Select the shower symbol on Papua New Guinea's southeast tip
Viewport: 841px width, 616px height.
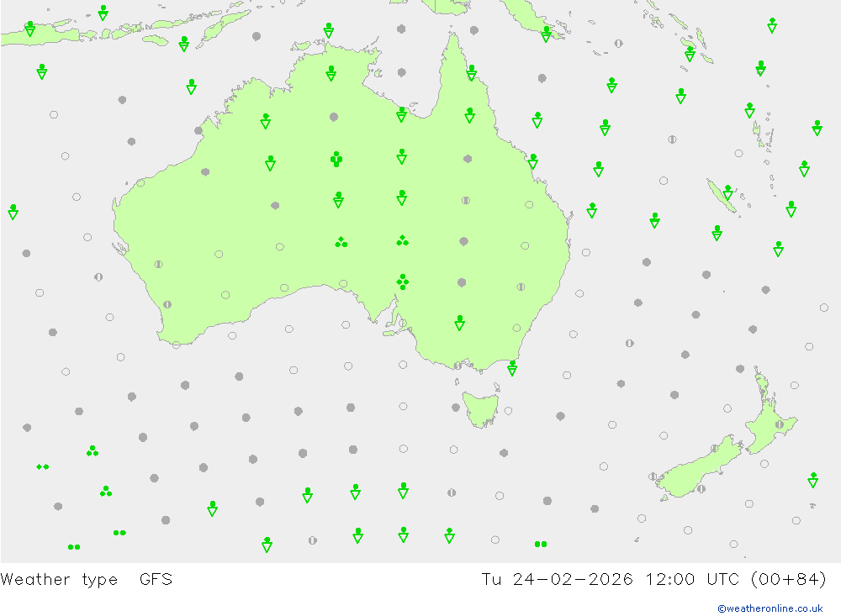[x=546, y=34]
